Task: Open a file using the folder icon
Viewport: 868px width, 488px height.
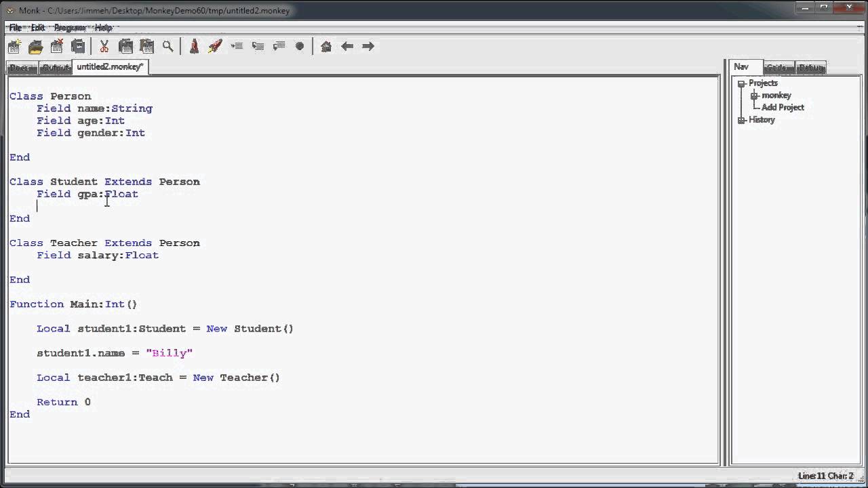Action: pos(36,46)
